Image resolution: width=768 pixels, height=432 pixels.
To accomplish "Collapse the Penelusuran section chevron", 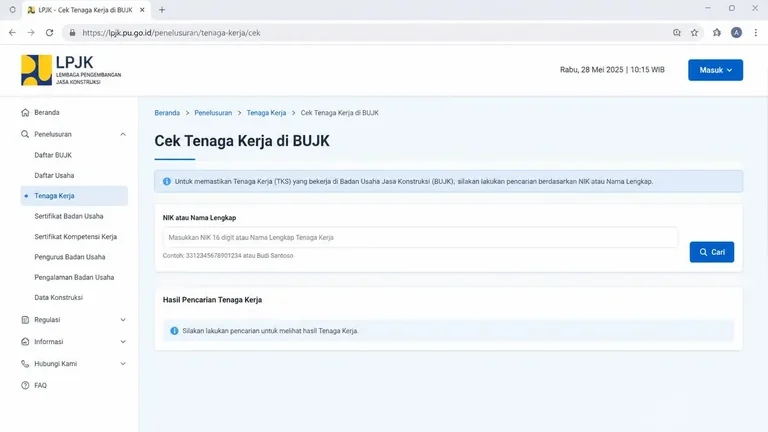I will [123, 134].
